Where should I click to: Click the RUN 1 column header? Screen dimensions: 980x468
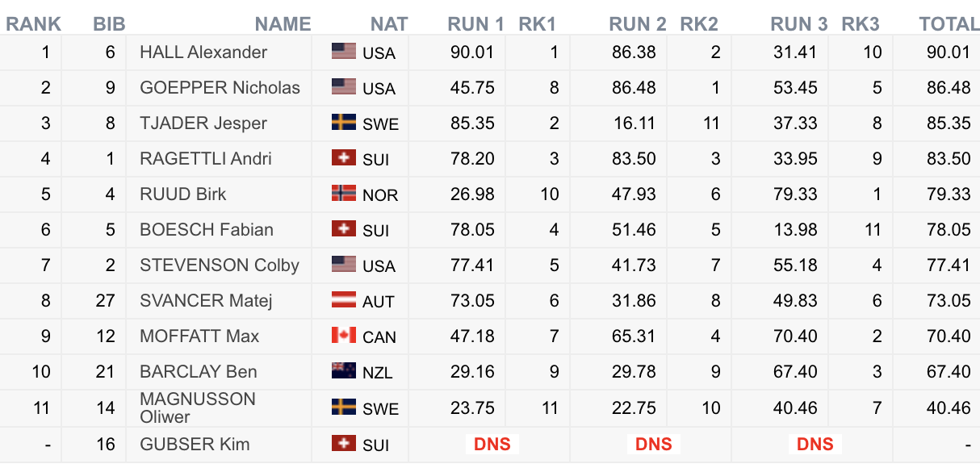pos(476,24)
